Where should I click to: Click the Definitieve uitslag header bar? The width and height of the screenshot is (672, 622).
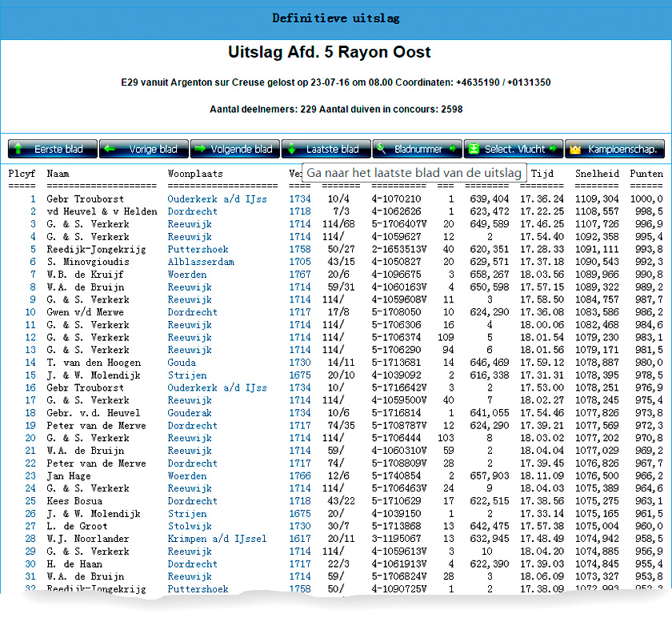336,20
